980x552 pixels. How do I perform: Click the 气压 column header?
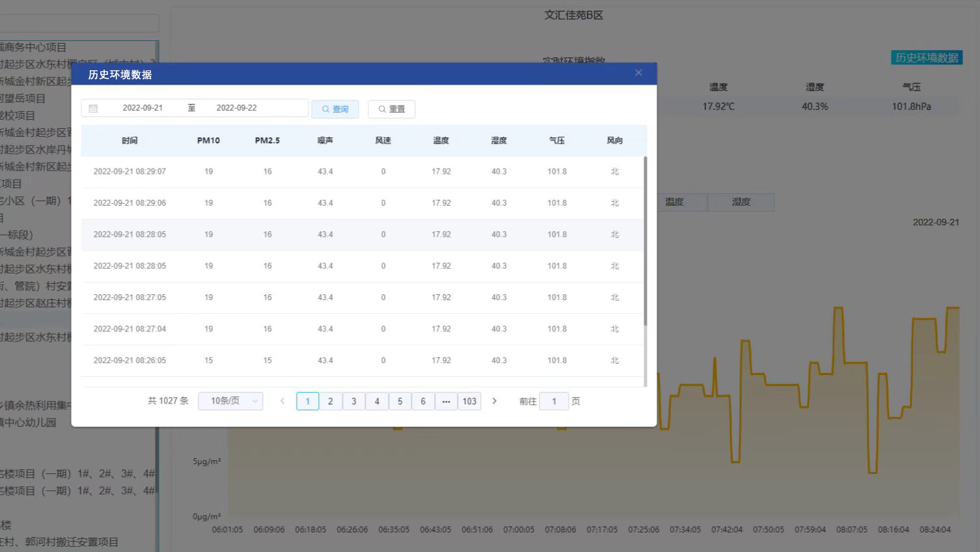click(x=557, y=141)
